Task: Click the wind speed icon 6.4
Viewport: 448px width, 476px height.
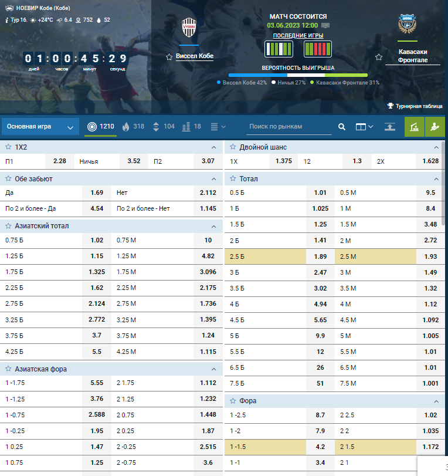Action: point(59,20)
